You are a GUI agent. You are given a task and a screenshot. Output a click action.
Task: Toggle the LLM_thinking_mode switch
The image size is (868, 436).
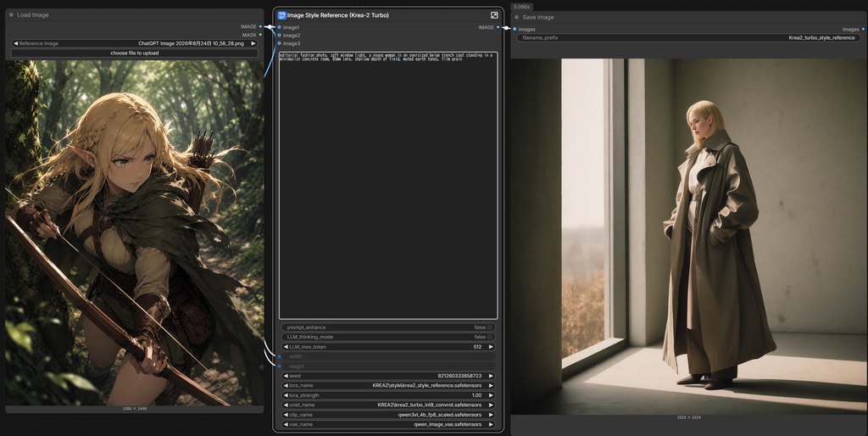tap(490, 337)
